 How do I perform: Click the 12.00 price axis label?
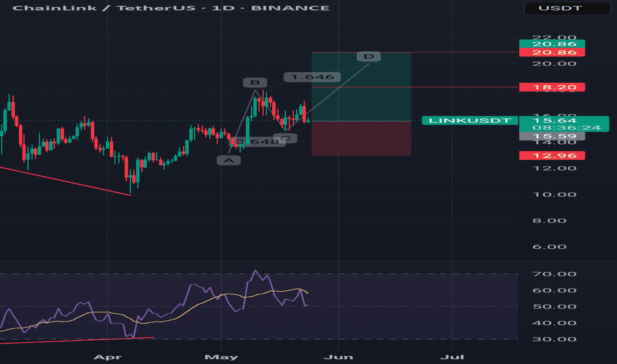554,168
